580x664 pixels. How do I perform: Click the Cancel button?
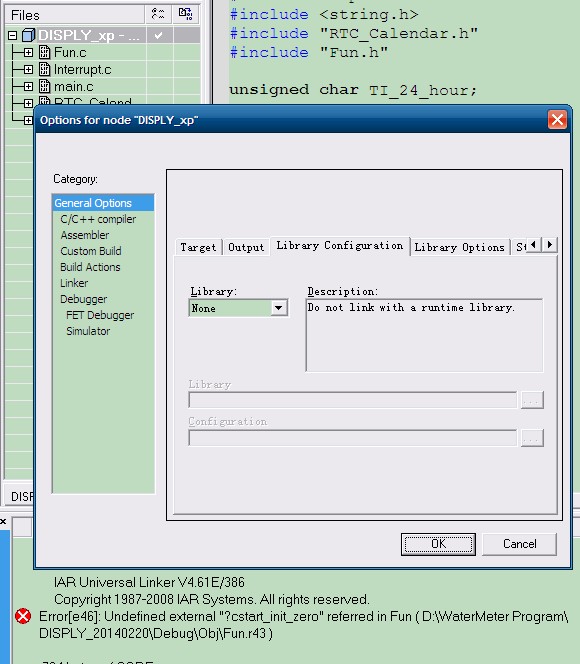tap(519, 544)
